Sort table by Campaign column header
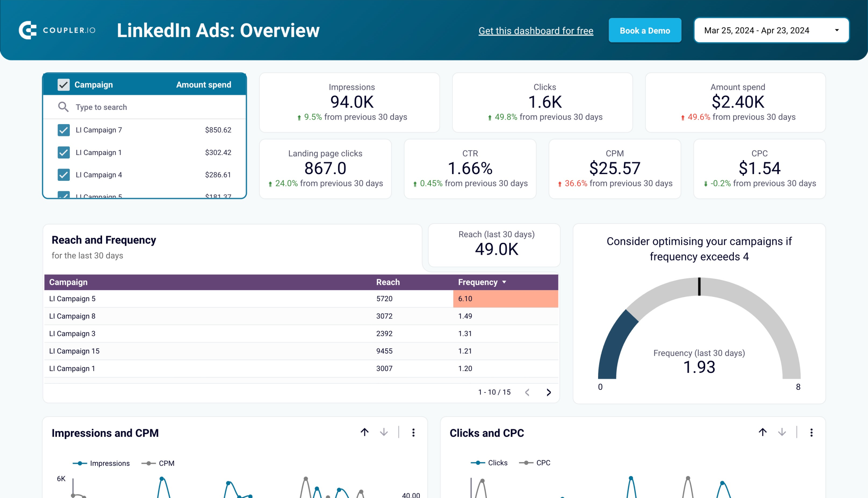The image size is (868, 498). click(68, 282)
